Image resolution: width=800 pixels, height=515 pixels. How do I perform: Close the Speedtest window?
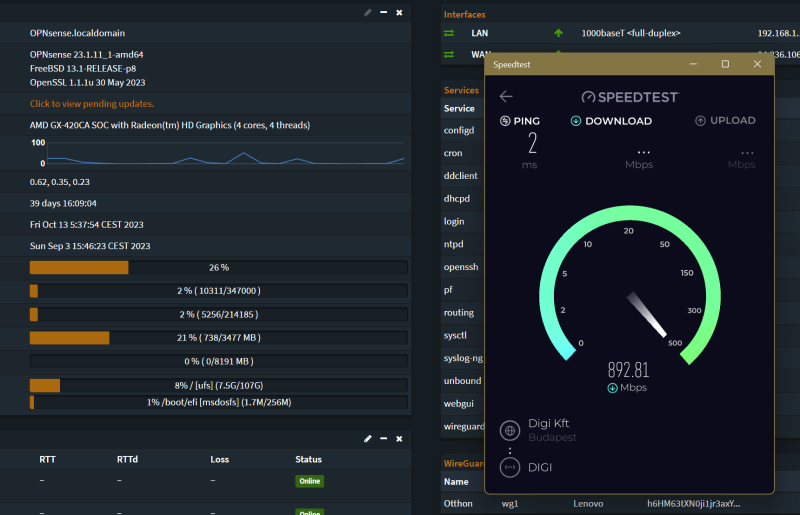(x=757, y=64)
